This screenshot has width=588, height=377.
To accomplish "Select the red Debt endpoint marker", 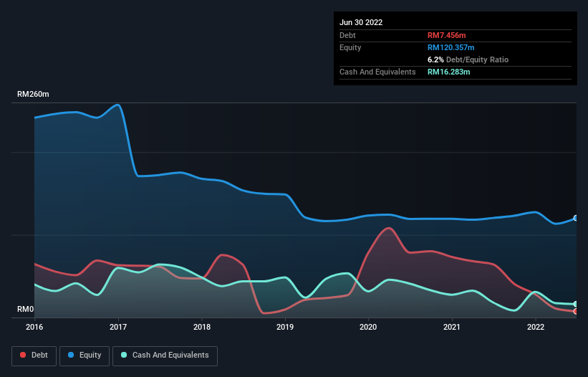I will [576, 311].
